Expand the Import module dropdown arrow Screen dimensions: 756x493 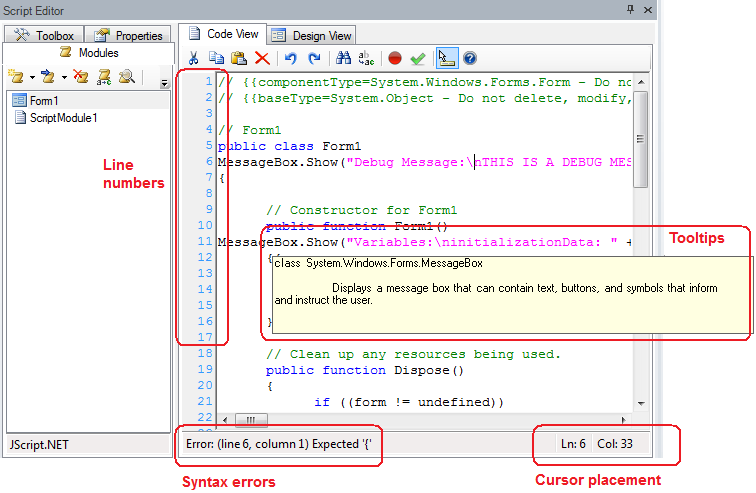tap(64, 77)
